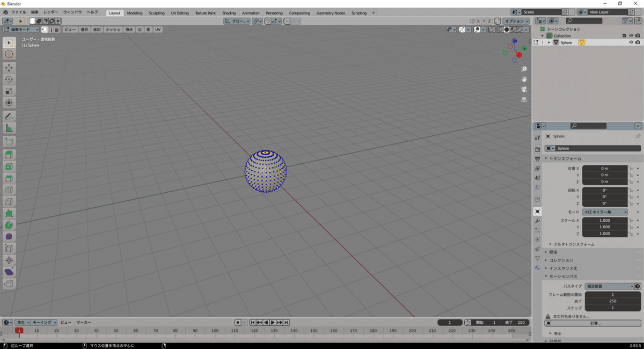Switch to rendered viewport shading
The image size is (644, 349).
(x=518, y=30)
